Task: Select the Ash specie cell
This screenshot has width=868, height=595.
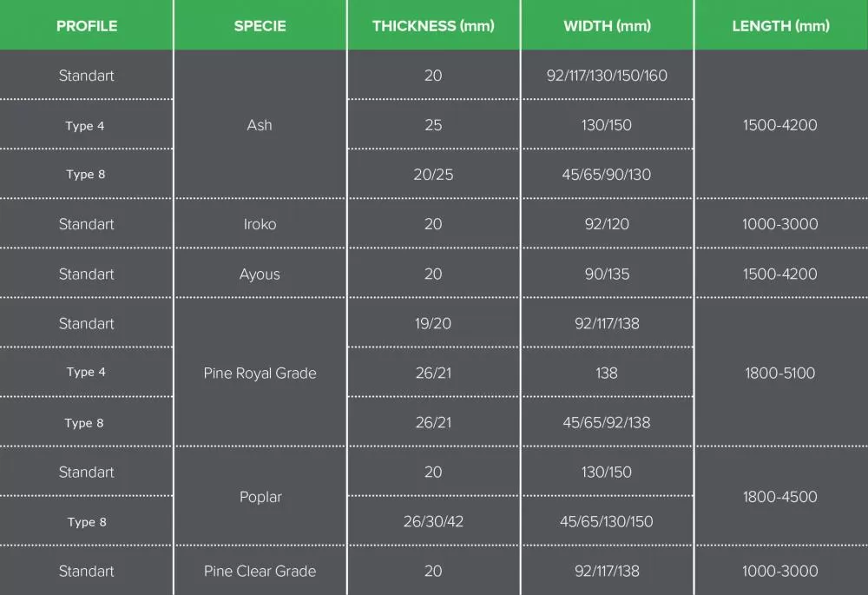Action: tap(260, 125)
